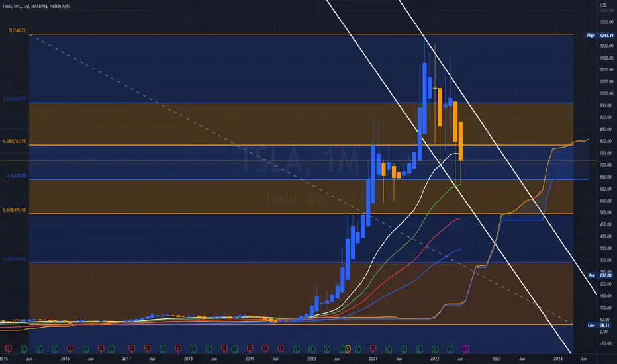
Task: Click the 2024 label on time axis
Action: click(x=558, y=359)
